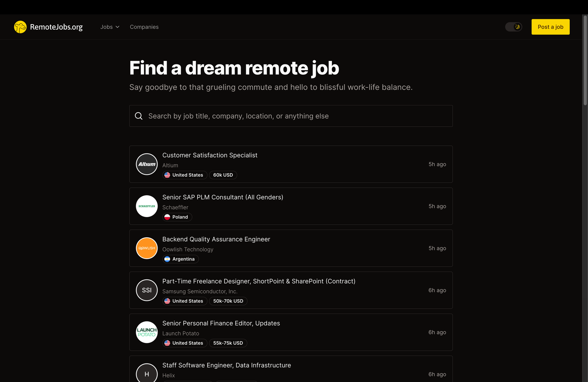Open Part-Time Freelance Designer listing
This screenshot has height=382, width=588.
click(259, 281)
